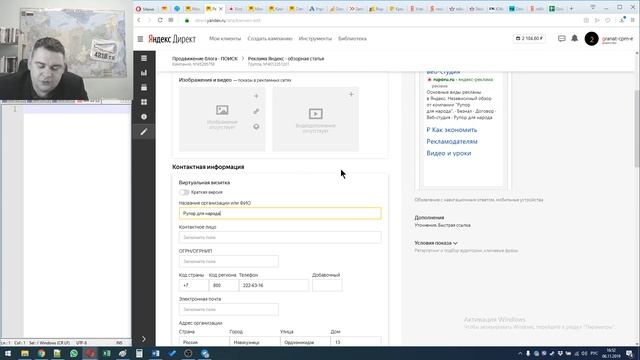Open Продвижение блога - ПОИСК breadcrumb
The image size is (640, 360).
tap(204, 59)
